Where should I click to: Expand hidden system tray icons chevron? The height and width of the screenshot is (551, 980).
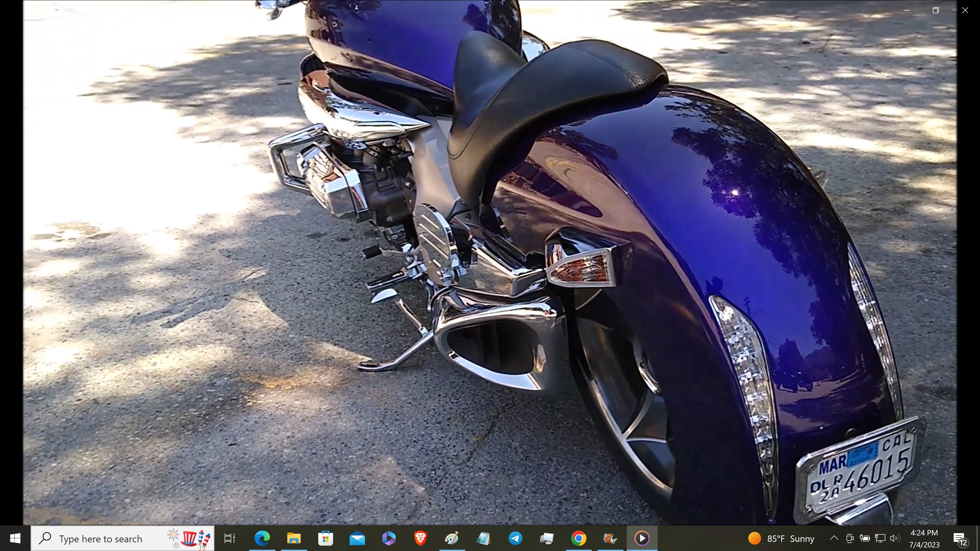[834, 538]
